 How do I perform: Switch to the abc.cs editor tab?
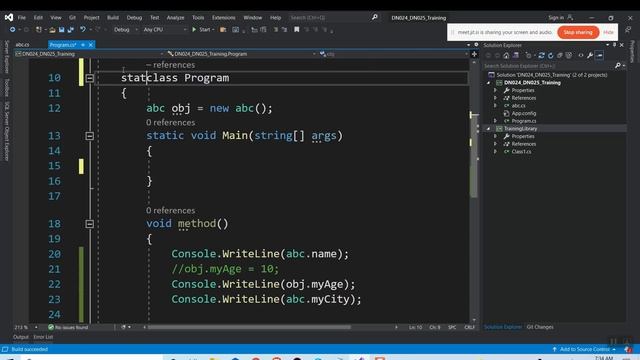click(x=22, y=44)
